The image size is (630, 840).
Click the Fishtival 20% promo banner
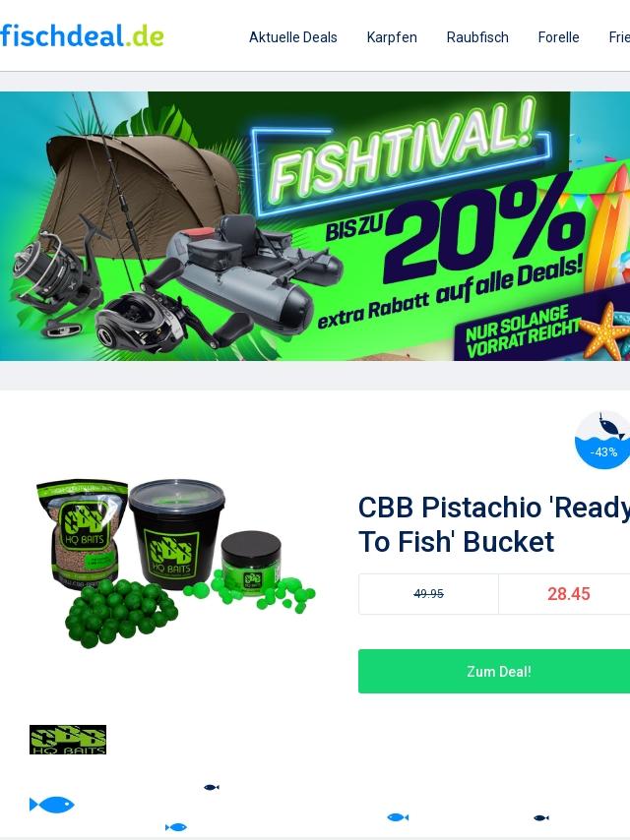(315, 226)
